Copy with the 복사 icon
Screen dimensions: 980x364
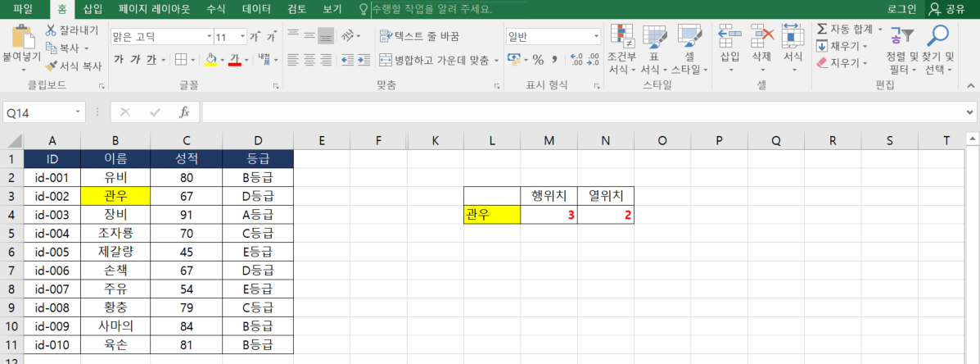[52, 48]
